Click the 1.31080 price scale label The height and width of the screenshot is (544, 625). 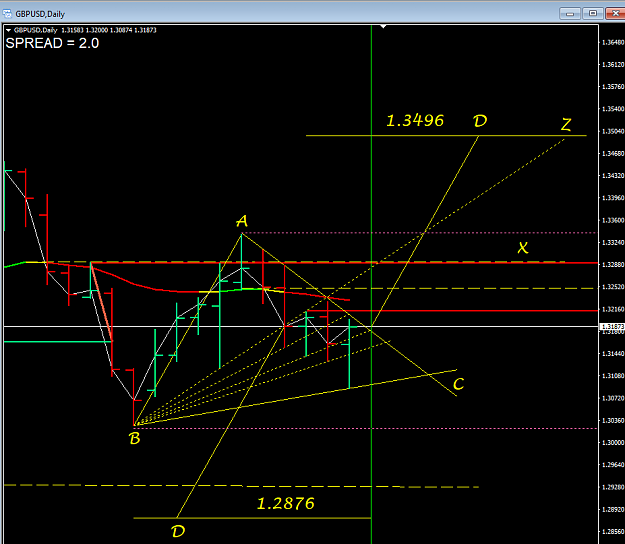pos(613,376)
